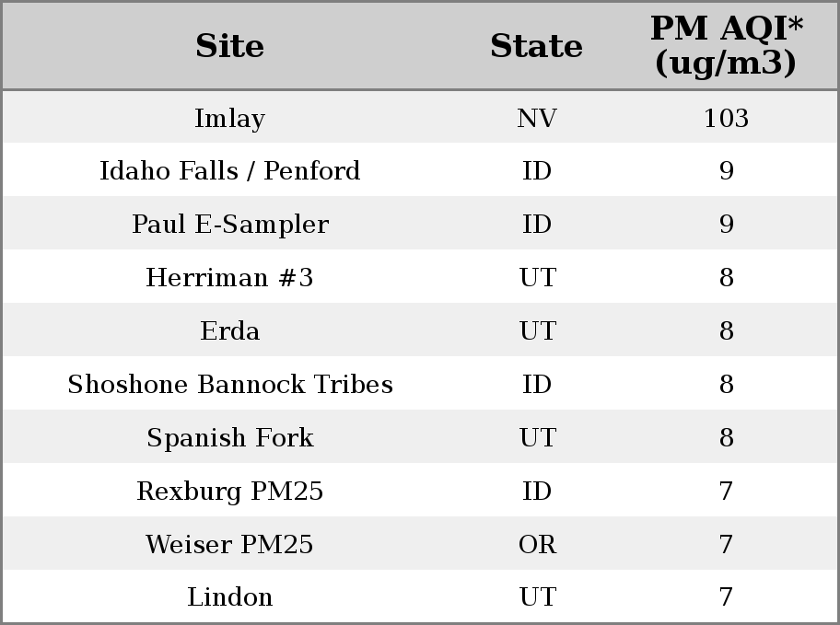Click the OR state cell for Weiser
Viewport: 840px width, 625px height.
click(x=537, y=545)
